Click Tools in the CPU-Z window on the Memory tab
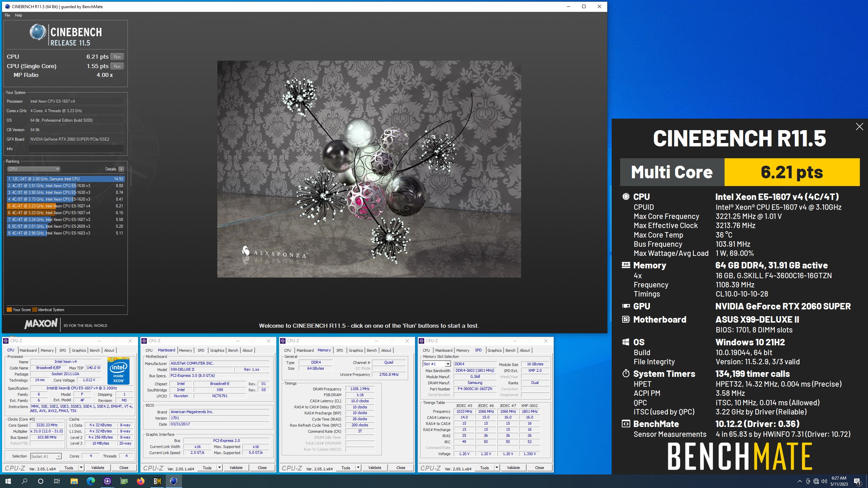The width and height of the screenshot is (868, 488). [x=346, y=468]
